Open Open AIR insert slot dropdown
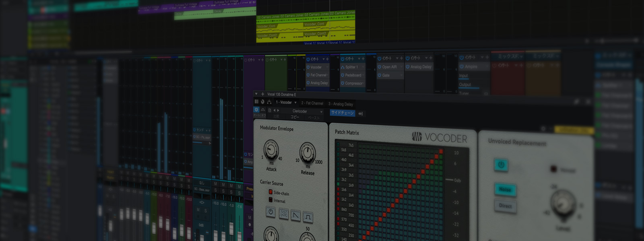The width and height of the screenshot is (644, 241). click(x=401, y=67)
